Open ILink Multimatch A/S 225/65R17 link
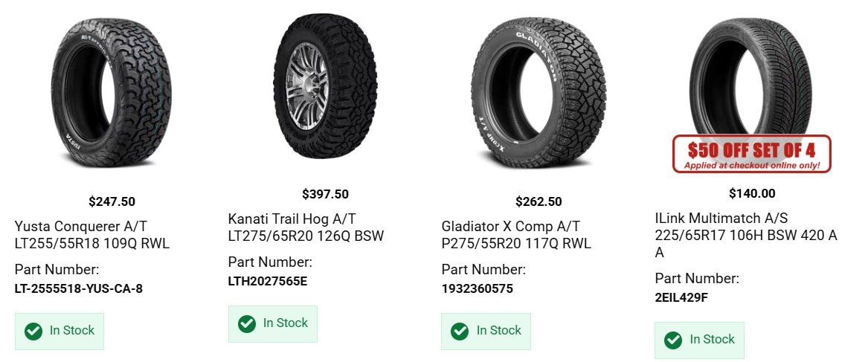The height and width of the screenshot is (362, 868). click(x=746, y=235)
